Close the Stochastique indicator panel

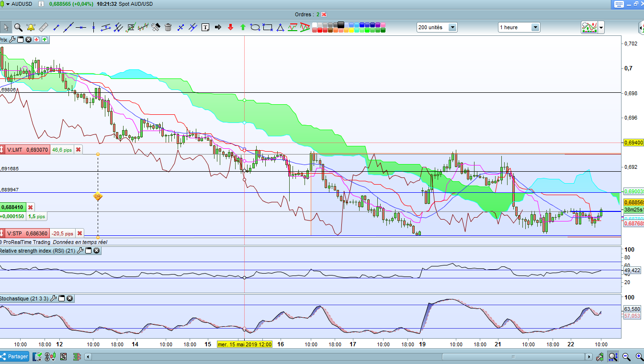click(x=70, y=298)
